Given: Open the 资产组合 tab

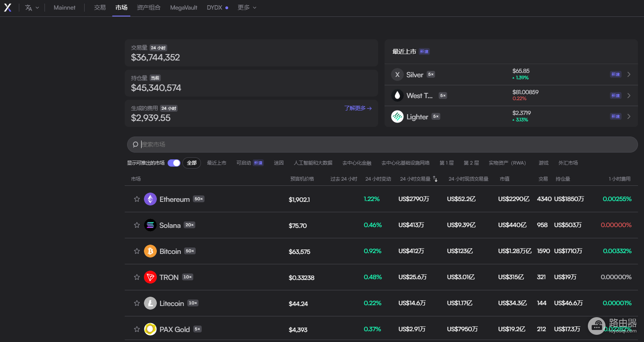Looking at the screenshot, I should [x=149, y=8].
